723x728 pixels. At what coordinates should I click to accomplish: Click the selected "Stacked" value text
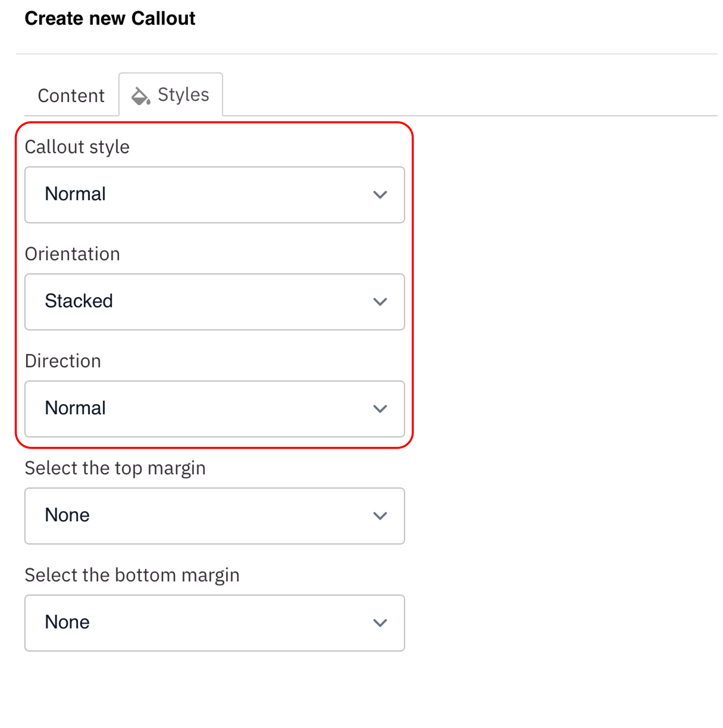click(x=79, y=301)
